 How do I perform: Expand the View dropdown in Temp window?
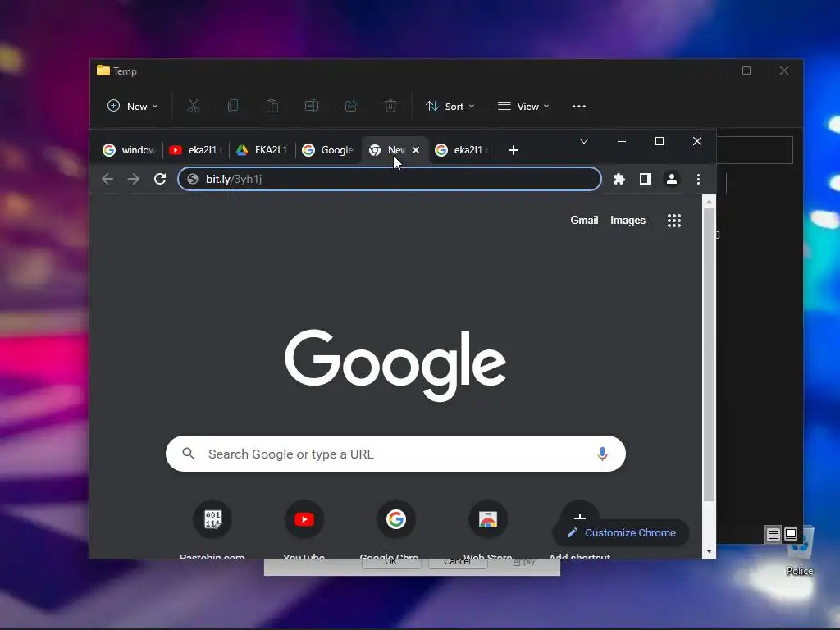[x=523, y=106]
